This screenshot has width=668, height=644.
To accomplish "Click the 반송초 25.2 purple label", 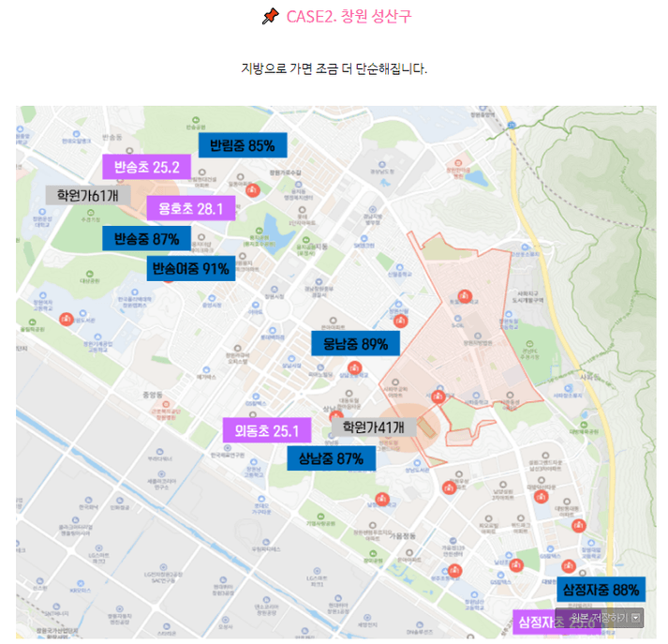I will tap(146, 167).
